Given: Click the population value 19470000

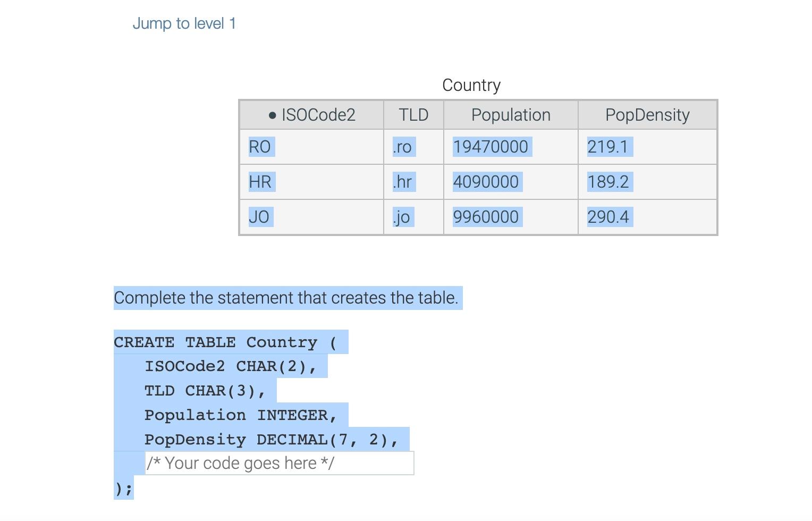Looking at the screenshot, I should (491, 147).
